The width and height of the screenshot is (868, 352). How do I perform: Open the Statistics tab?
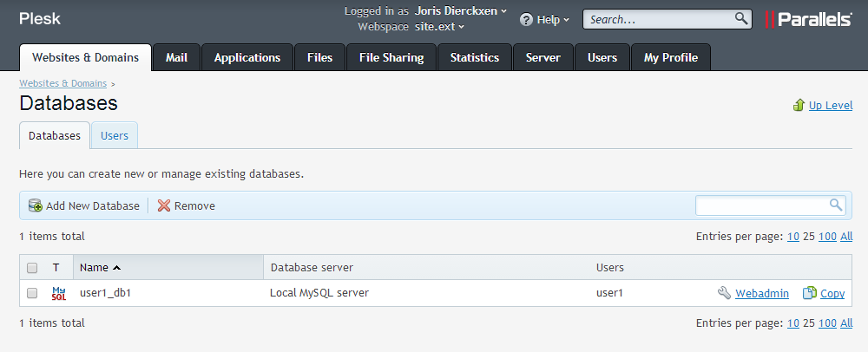[474, 57]
